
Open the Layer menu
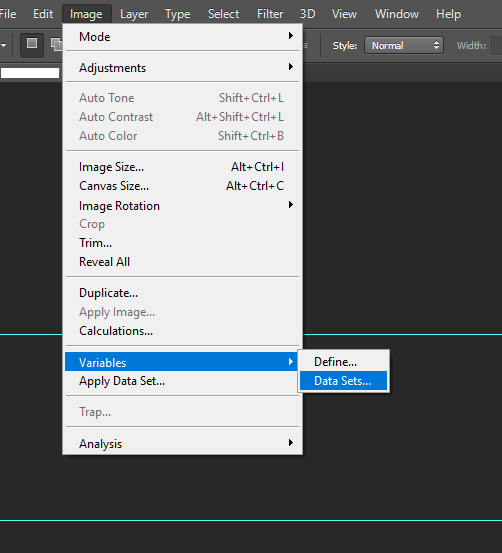[x=134, y=14]
